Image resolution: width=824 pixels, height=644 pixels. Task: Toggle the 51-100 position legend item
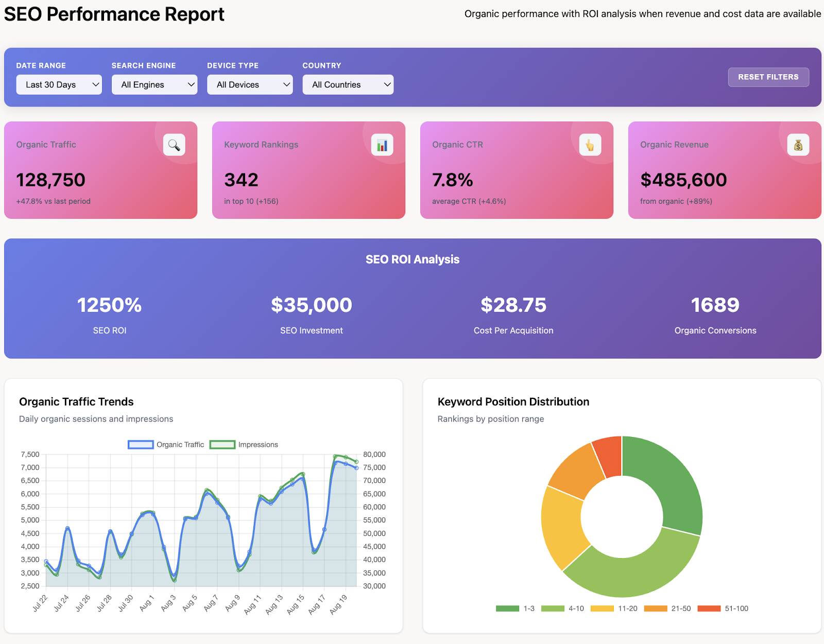click(723, 608)
